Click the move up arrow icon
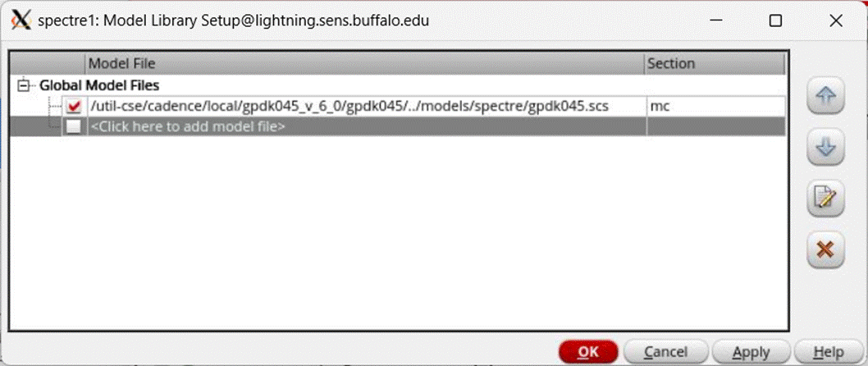 (x=826, y=98)
